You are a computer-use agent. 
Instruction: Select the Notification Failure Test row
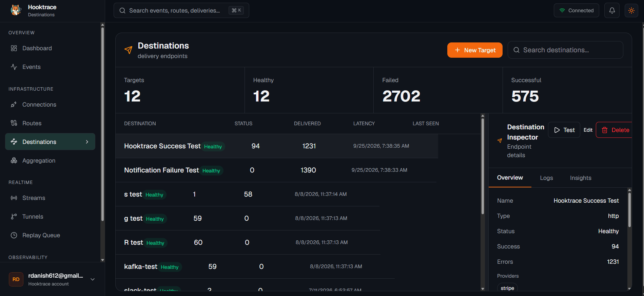click(x=276, y=170)
